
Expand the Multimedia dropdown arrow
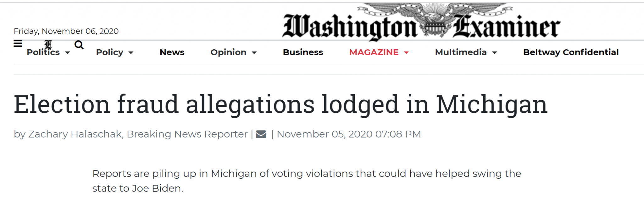495,53
